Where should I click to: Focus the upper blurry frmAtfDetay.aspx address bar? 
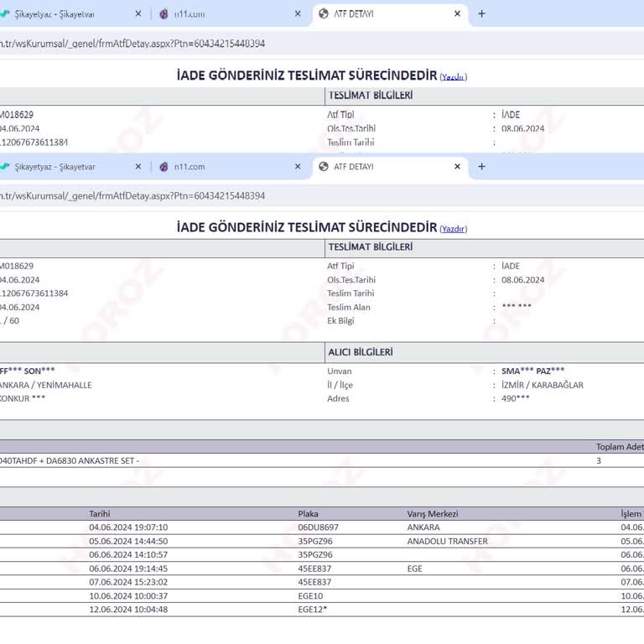coord(322,44)
